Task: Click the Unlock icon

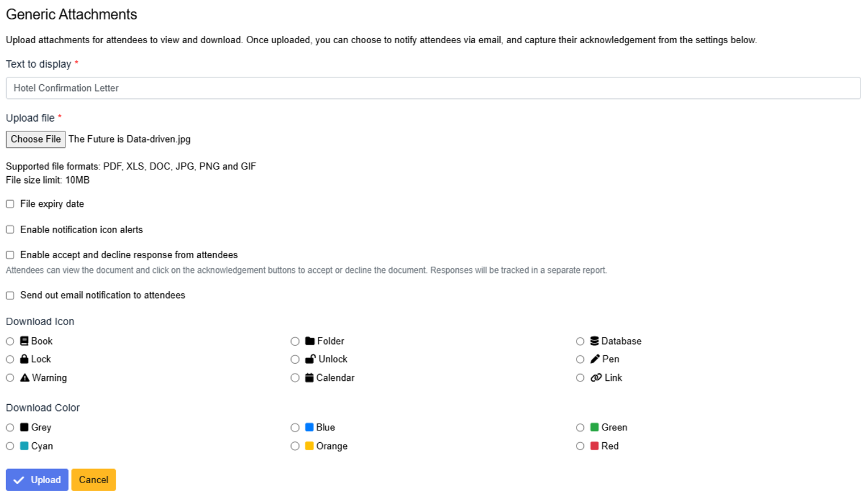Action: (310, 359)
